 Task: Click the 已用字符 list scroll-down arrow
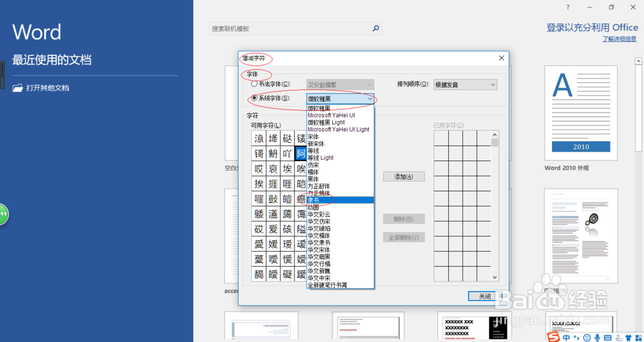click(x=495, y=278)
